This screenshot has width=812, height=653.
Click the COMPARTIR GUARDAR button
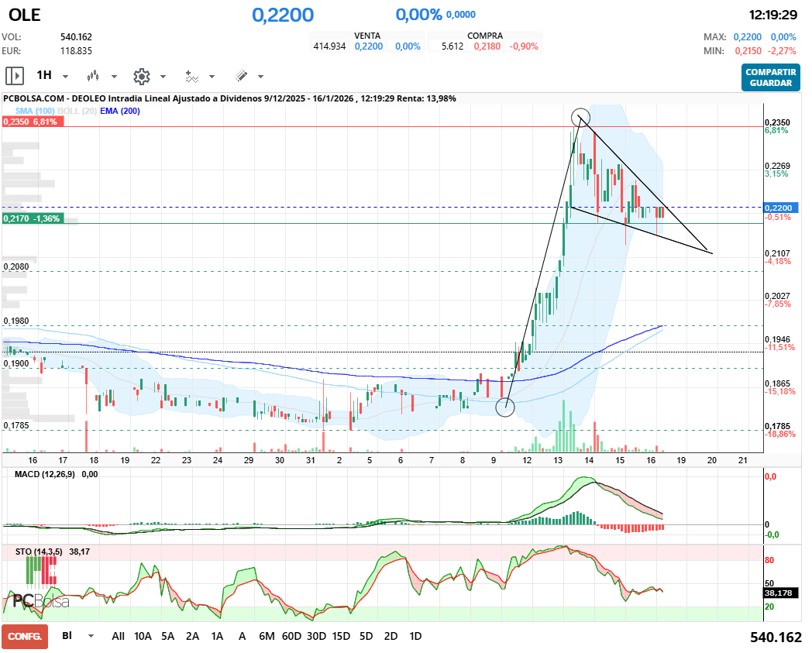point(770,77)
